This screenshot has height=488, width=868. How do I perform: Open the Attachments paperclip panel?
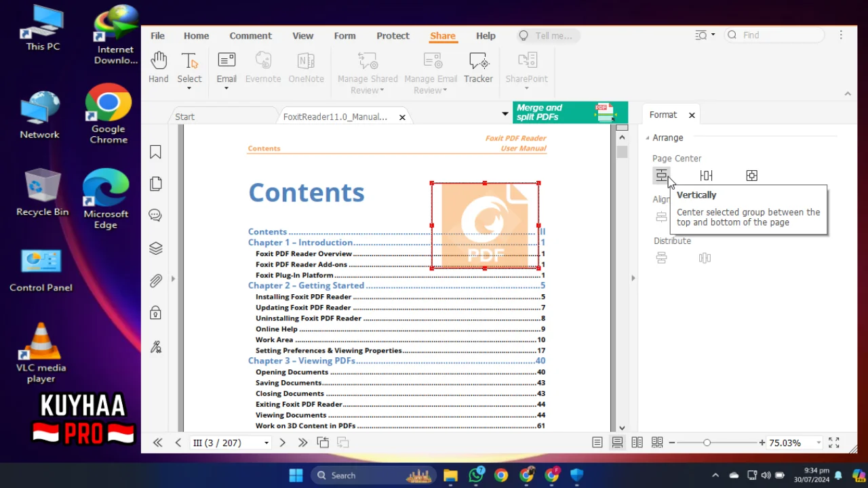coord(156,281)
